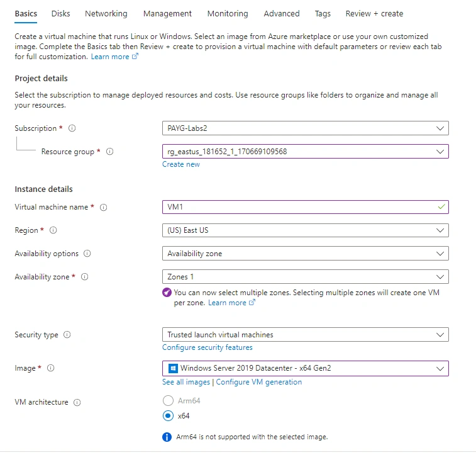The height and width of the screenshot is (455, 476).
Task: Switch to the Disks tab
Action: 61,14
